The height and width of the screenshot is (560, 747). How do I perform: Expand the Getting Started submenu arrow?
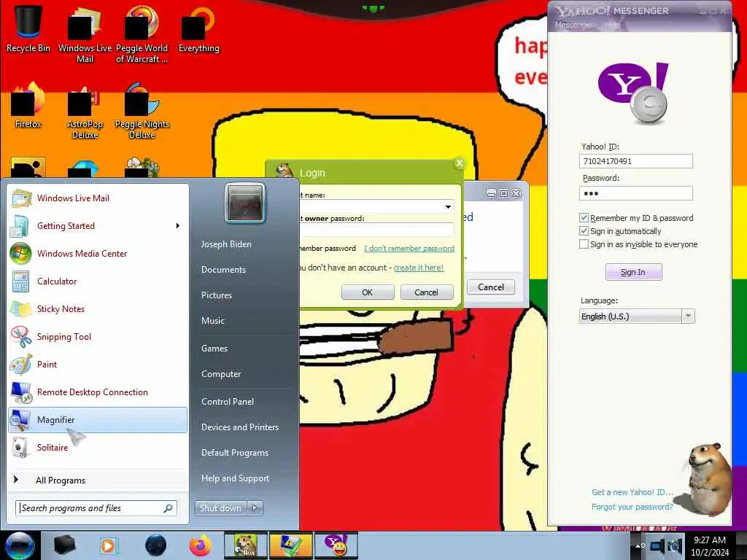(178, 226)
